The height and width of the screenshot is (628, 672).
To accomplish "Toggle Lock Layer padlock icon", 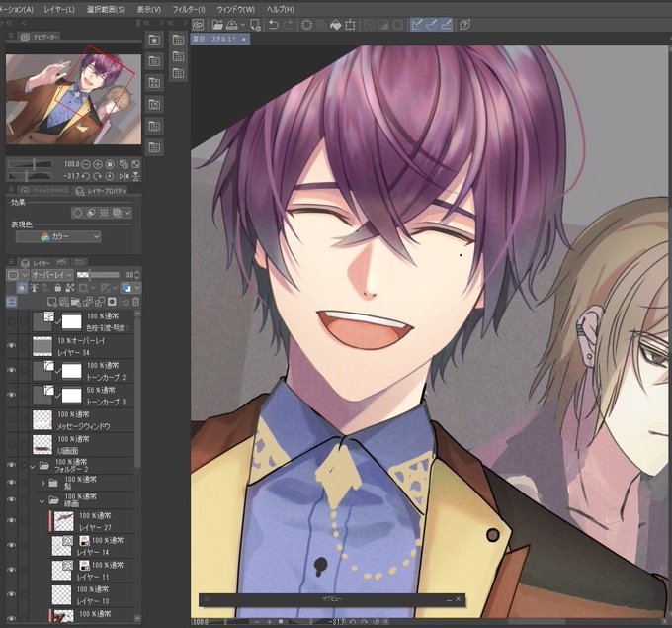I will 58,288.
